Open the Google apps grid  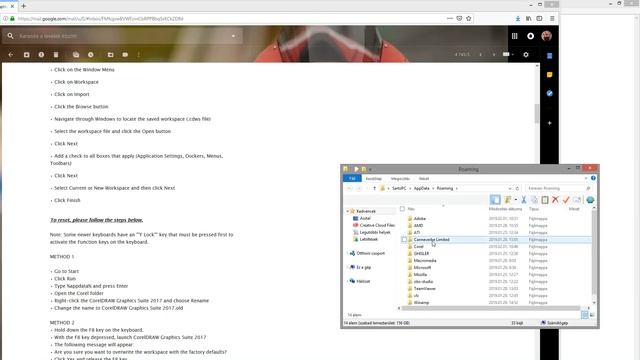pyautogui.click(x=514, y=36)
